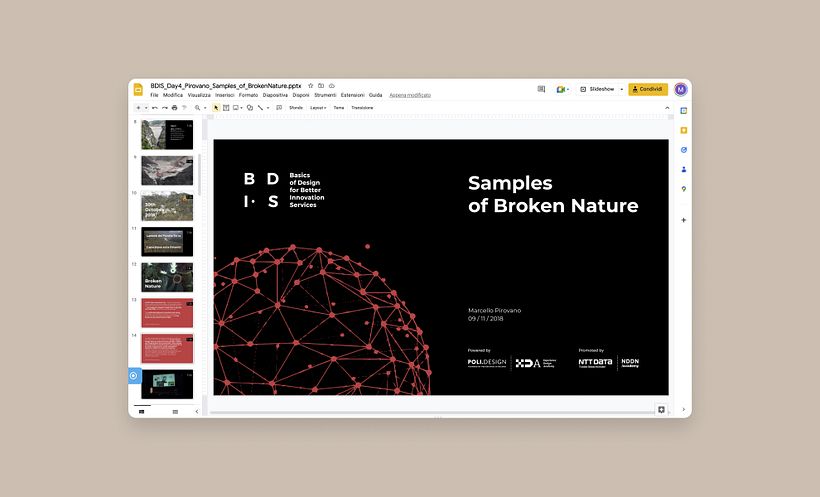Open the line type dropdown arrow
Viewport: 820px width, 497px height.
click(268, 108)
